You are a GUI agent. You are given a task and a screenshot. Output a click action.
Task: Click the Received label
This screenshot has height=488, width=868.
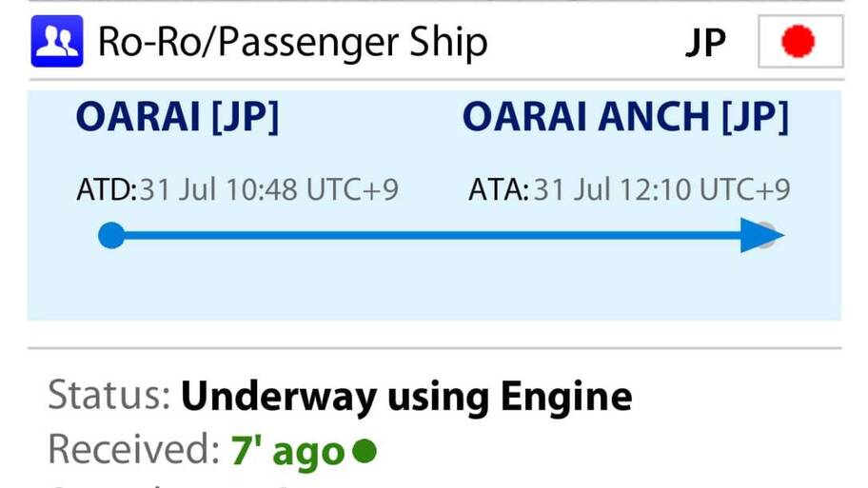(x=134, y=449)
